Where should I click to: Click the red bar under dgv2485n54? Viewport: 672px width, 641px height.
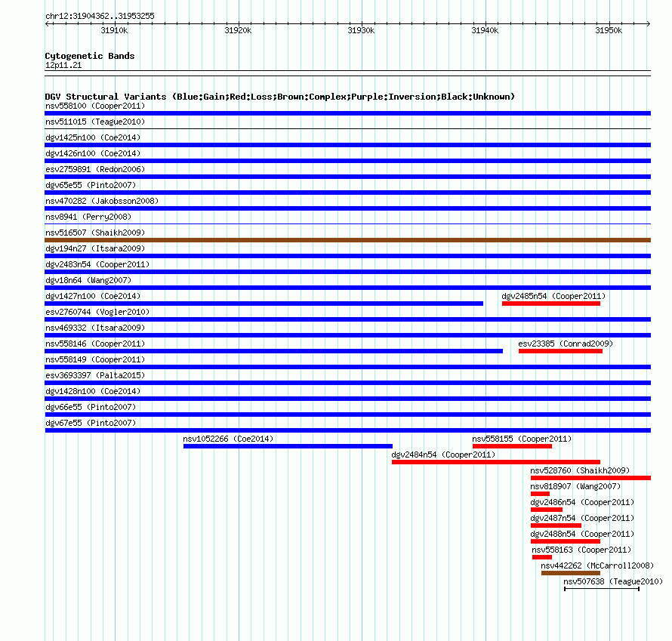pos(550,304)
